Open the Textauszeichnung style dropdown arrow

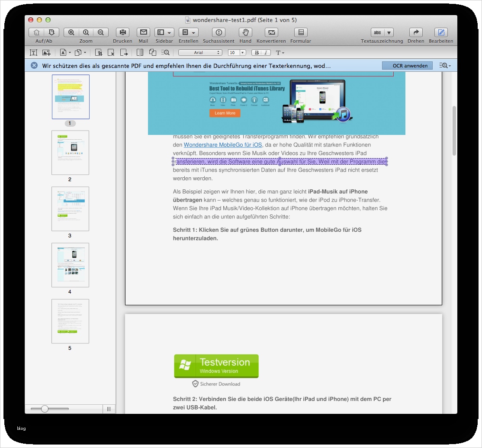coord(389,32)
